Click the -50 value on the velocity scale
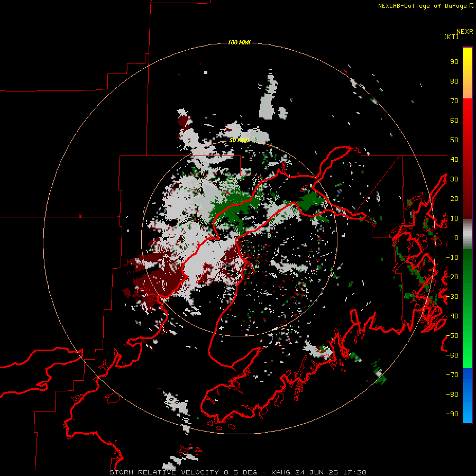This screenshot has height=476, width=476. tap(452, 336)
